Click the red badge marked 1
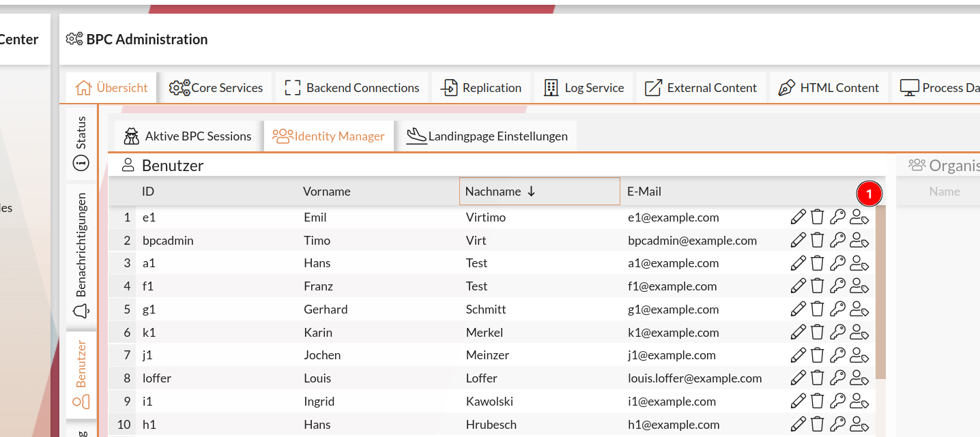This screenshot has height=437, width=980. coord(869,194)
